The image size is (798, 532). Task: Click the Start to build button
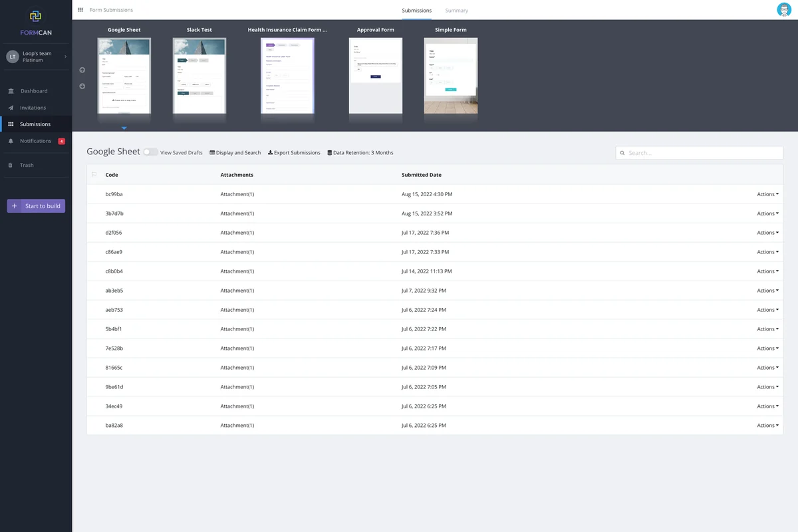(x=36, y=206)
